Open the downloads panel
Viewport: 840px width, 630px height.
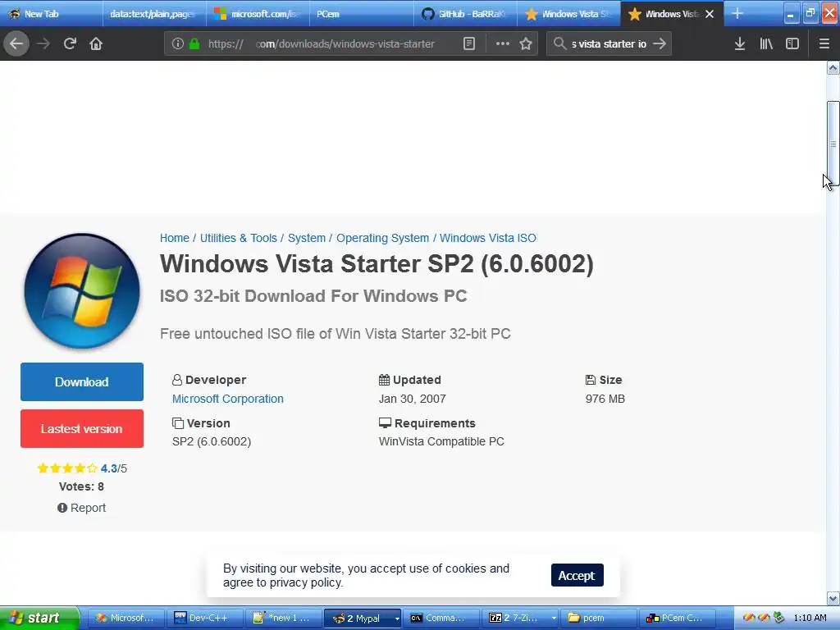(740, 44)
